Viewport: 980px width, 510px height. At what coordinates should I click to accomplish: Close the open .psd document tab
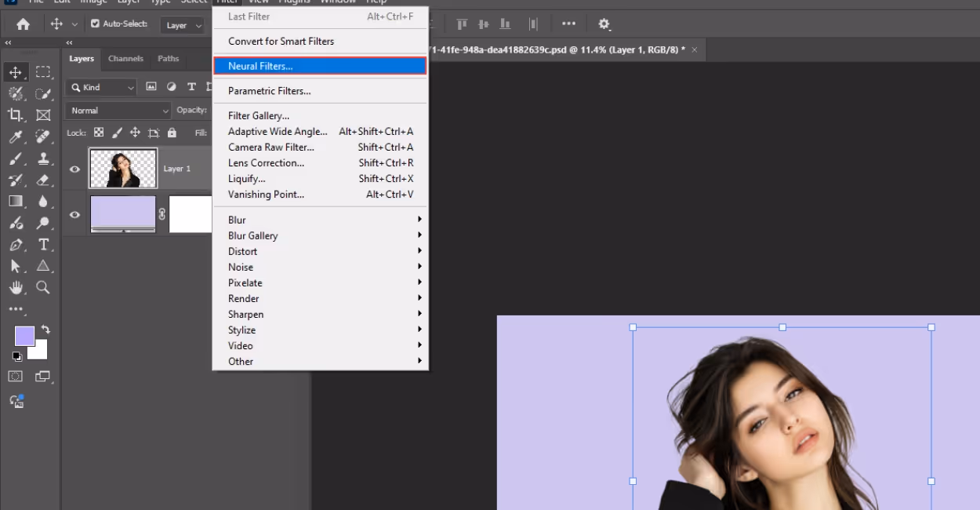(695, 49)
